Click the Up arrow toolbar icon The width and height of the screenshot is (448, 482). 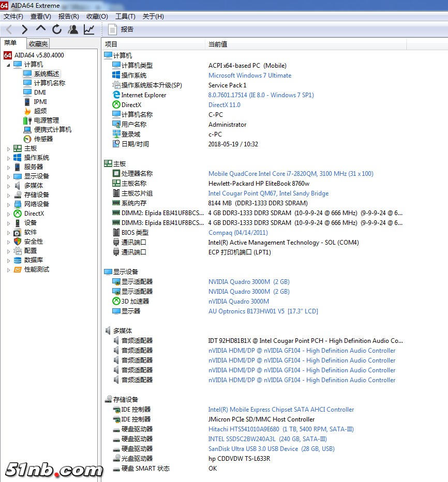41,29
